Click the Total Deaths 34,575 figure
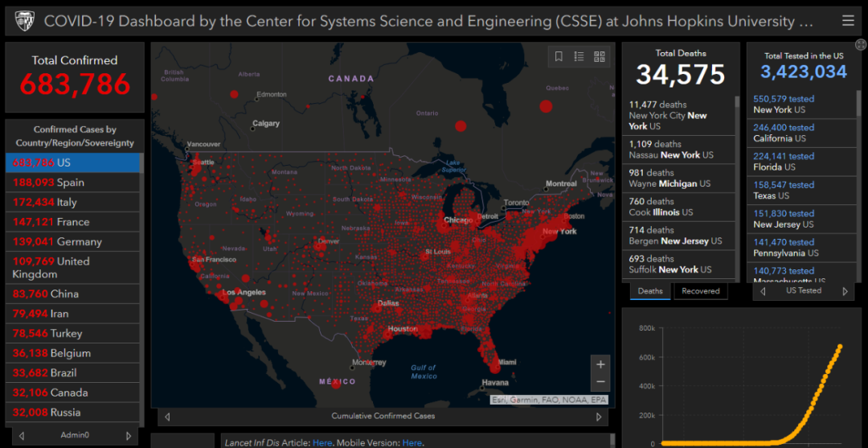The height and width of the screenshot is (448, 868). coord(681,74)
